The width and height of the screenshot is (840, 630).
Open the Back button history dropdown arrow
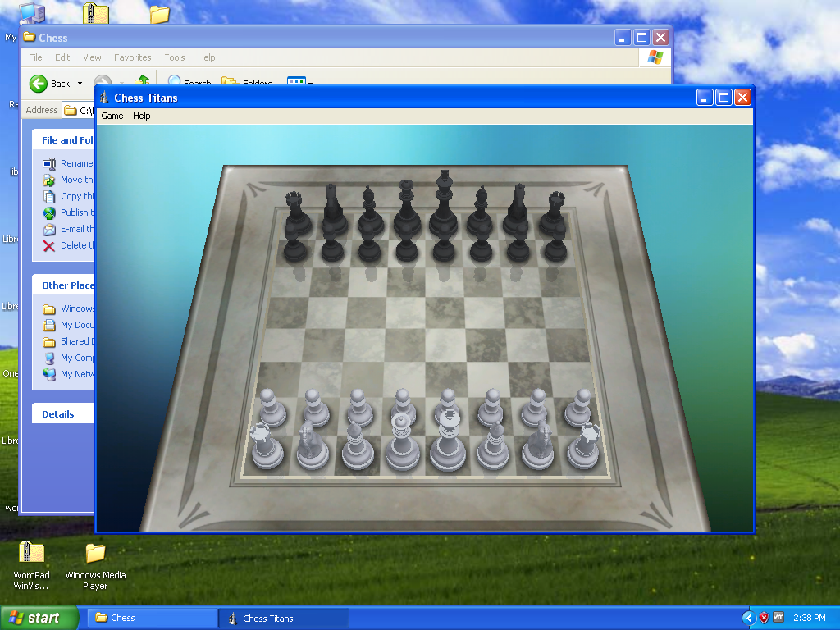pos(80,84)
